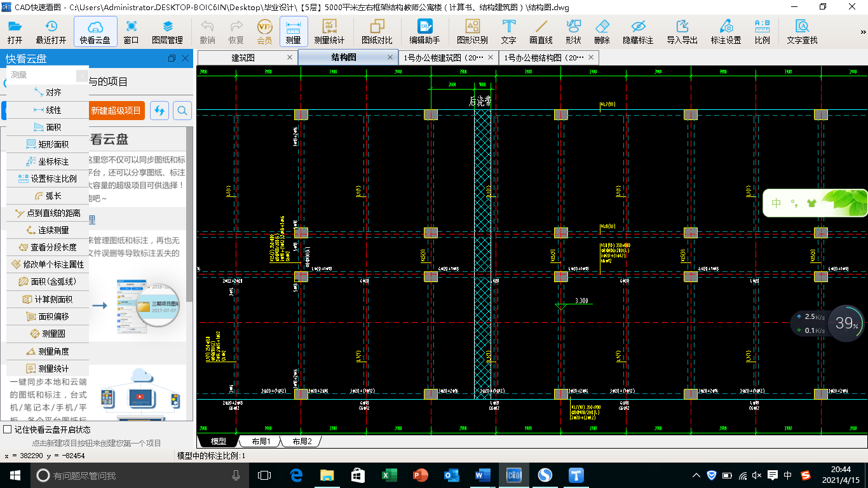
Task: Open the 会员 VIP membership icon
Action: [x=264, y=32]
